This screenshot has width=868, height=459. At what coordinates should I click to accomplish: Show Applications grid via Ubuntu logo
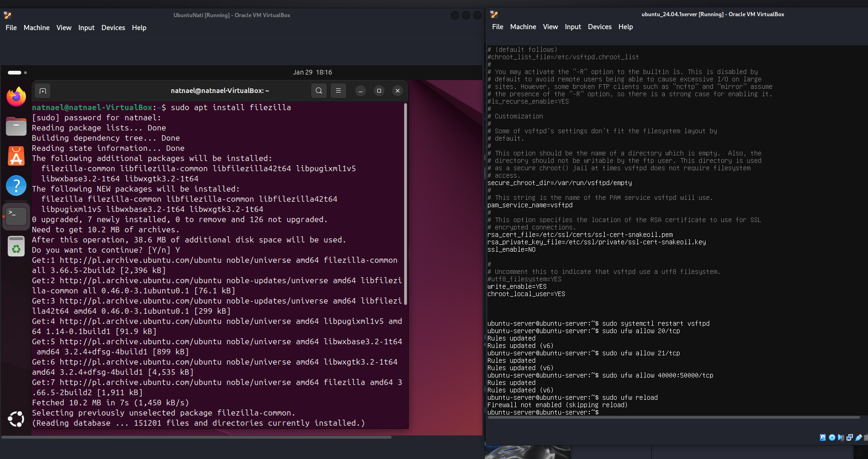pos(16,419)
